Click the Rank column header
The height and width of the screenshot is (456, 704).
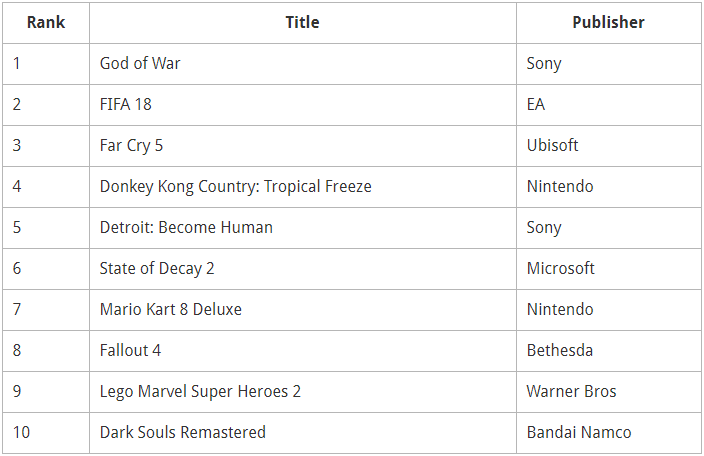point(46,22)
